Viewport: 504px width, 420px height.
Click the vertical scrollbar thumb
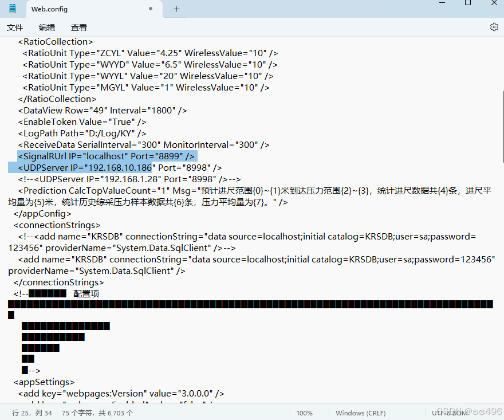click(x=503, y=127)
